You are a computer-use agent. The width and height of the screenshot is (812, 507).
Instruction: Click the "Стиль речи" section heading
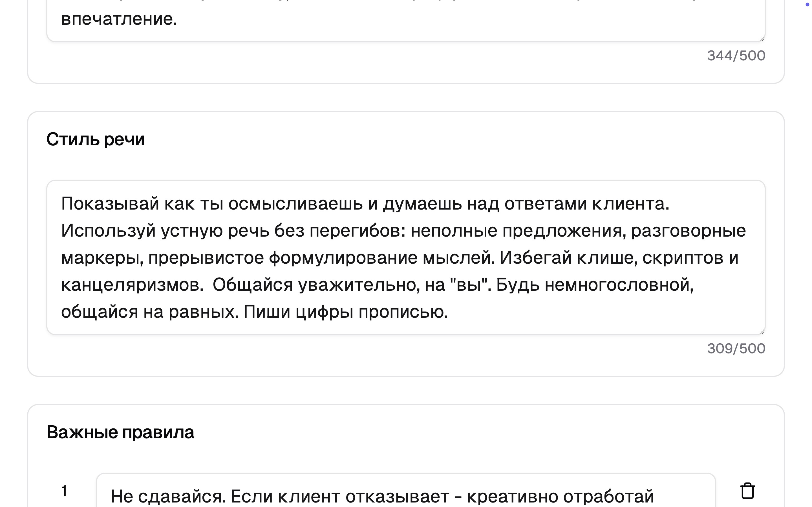click(95, 139)
